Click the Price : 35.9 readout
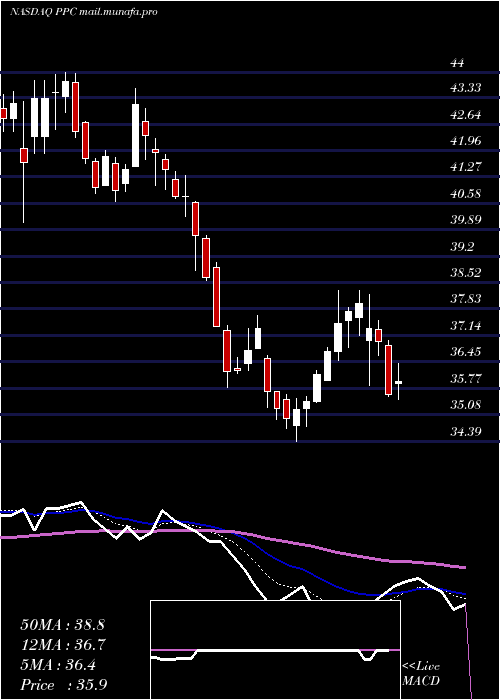Screen dimensions: 500x700 click(63, 685)
